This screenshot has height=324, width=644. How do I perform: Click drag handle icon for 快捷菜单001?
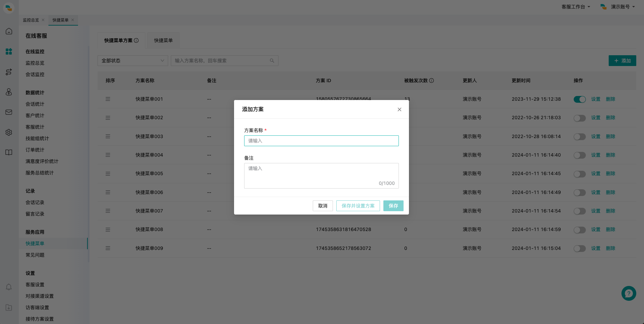108,99
